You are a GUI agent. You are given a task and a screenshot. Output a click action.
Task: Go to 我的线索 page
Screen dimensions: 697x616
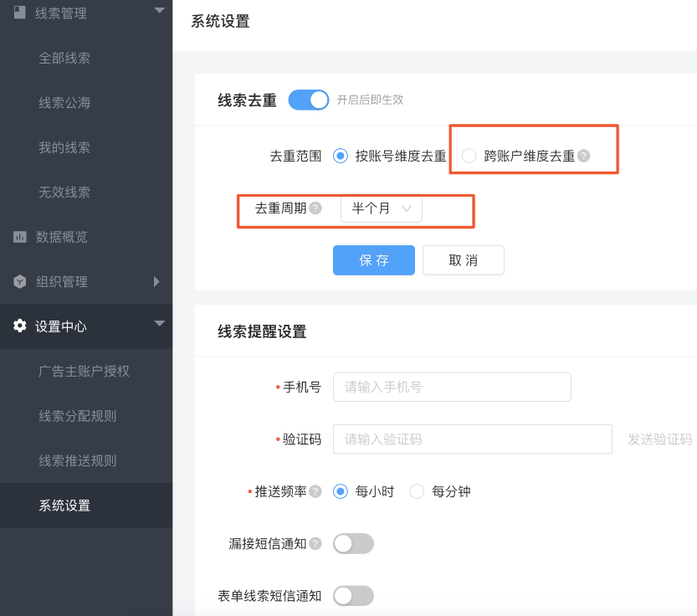click(64, 147)
